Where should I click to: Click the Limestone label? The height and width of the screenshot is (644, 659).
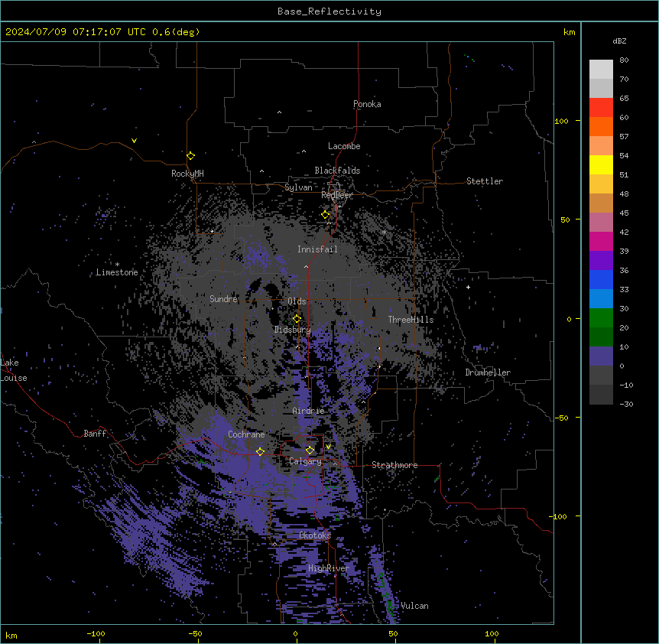tap(117, 272)
